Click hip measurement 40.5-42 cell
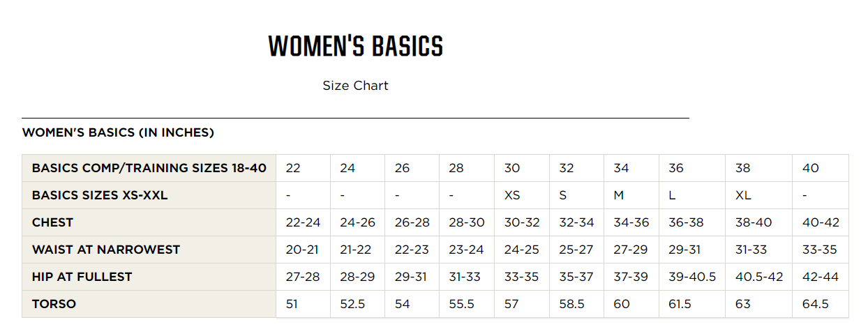This screenshot has width=868, height=336. point(759,277)
